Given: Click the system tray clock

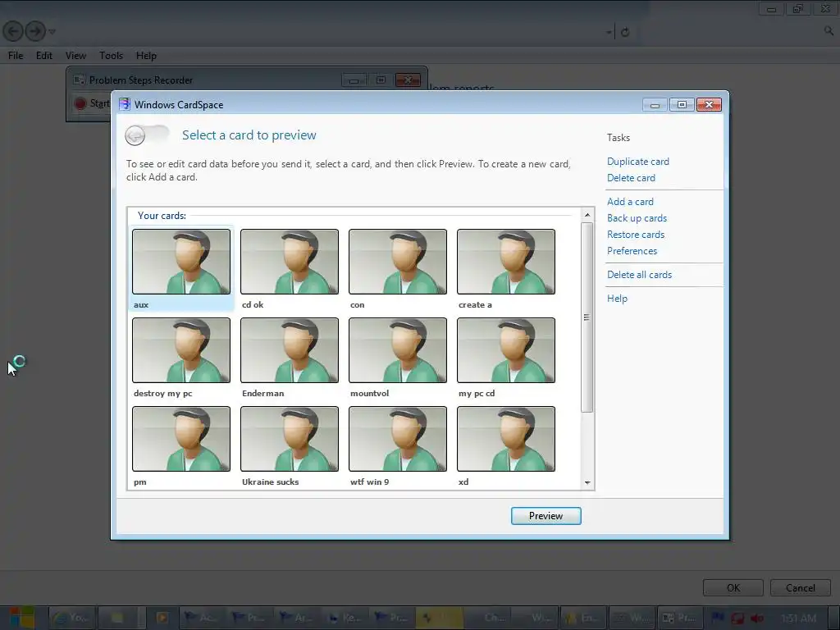Looking at the screenshot, I should [799, 619].
